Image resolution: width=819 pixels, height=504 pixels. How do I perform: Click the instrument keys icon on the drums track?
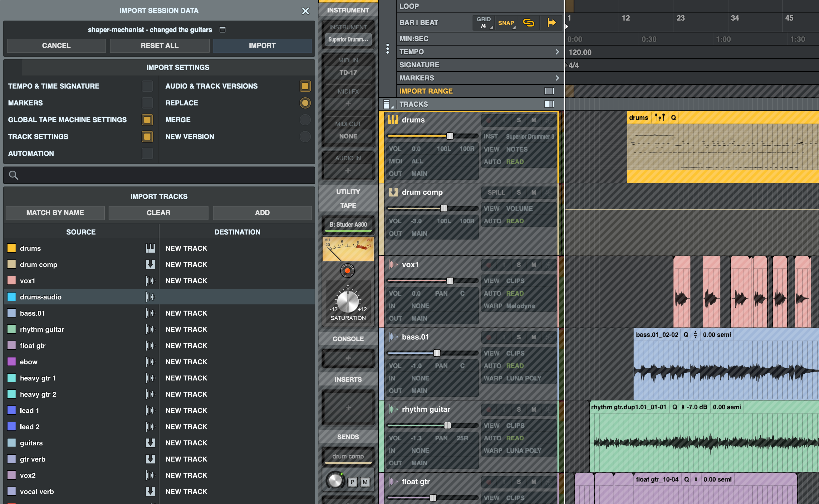coord(393,120)
